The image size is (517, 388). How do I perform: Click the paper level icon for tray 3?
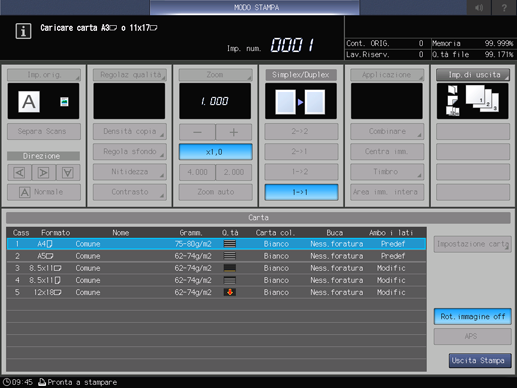(x=230, y=268)
